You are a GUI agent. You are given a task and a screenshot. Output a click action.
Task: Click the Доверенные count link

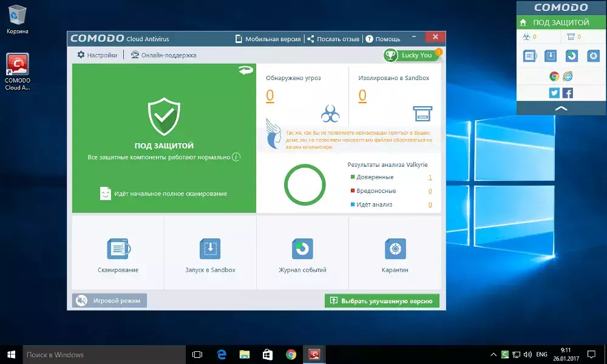pos(430,177)
